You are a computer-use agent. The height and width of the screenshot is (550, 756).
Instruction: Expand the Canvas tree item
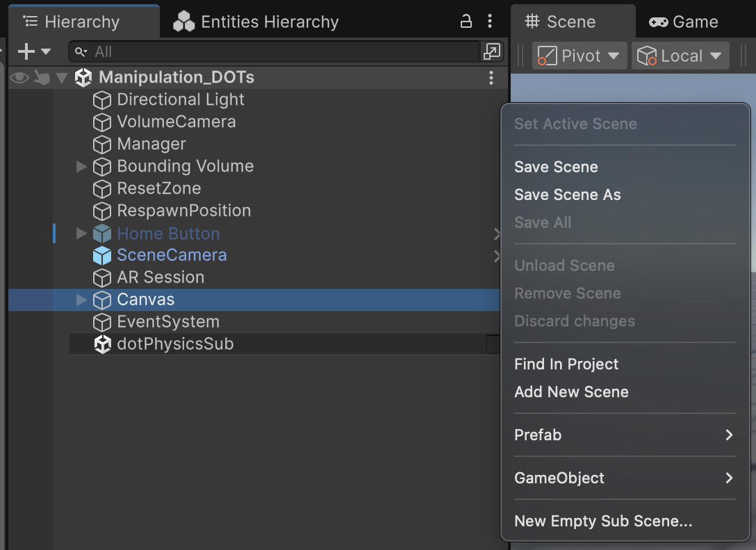tap(81, 300)
